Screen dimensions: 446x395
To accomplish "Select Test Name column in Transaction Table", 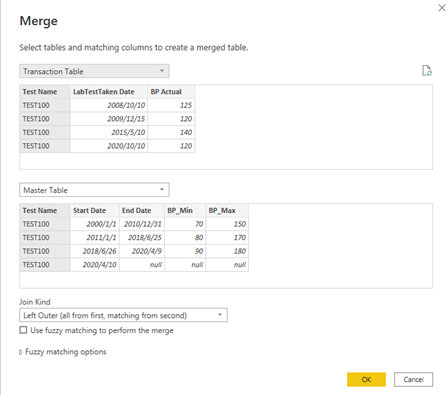I will [x=45, y=92].
